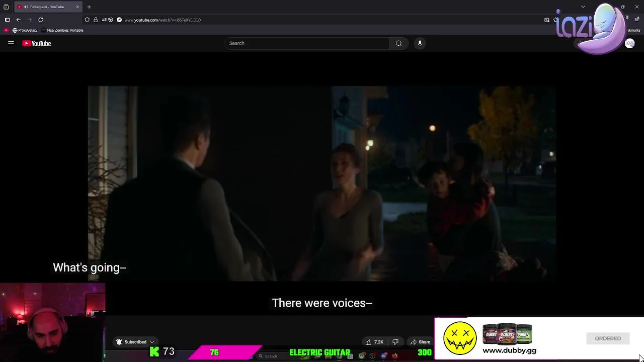This screenshot has width=644, height=362.
Task: Select the youtube.com URL in address bar
Action: click(163, 20)
